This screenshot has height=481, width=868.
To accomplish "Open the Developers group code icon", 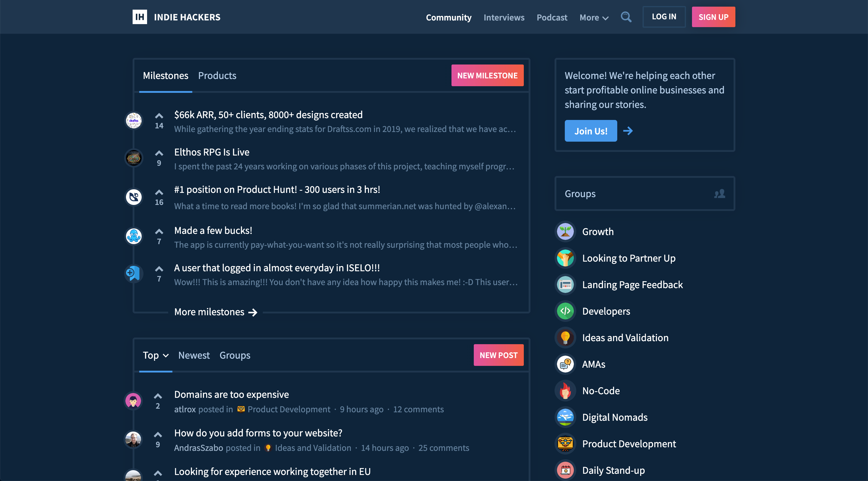I will [x=565, y=311].
